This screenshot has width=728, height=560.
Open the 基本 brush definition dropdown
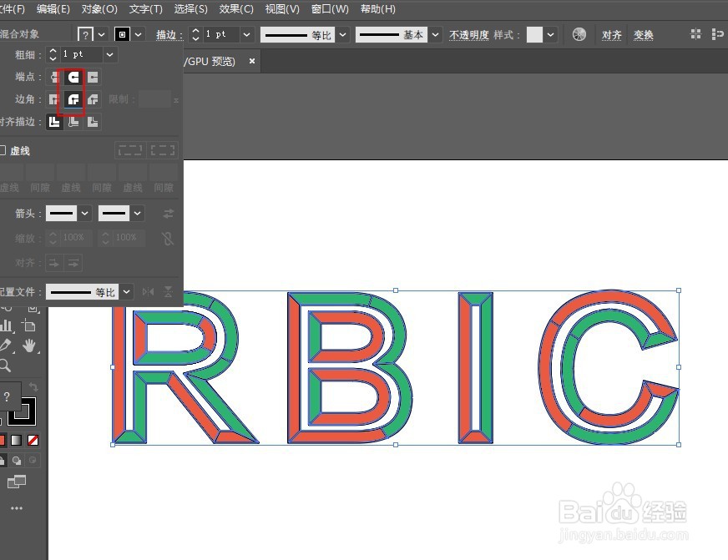click(x=435, y=34)
